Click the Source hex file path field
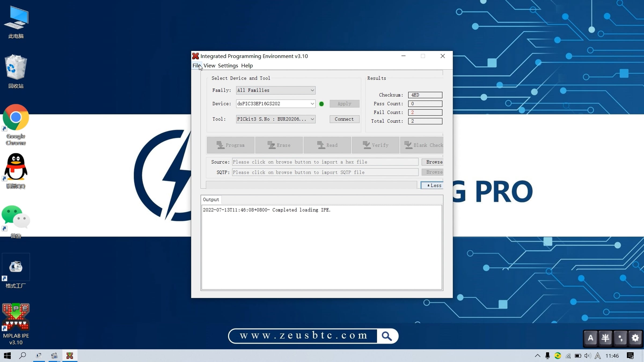644x362 pixels. pos(325,162)
